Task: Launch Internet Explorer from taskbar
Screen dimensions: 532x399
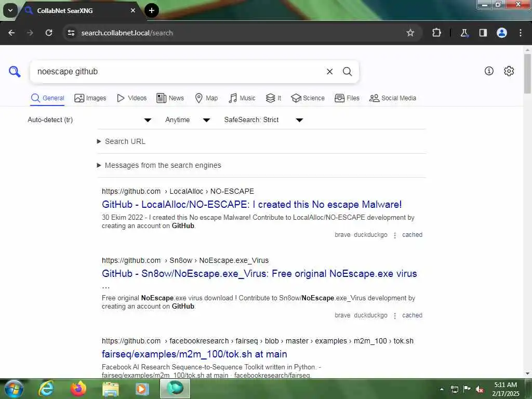Action: [46, 389]
